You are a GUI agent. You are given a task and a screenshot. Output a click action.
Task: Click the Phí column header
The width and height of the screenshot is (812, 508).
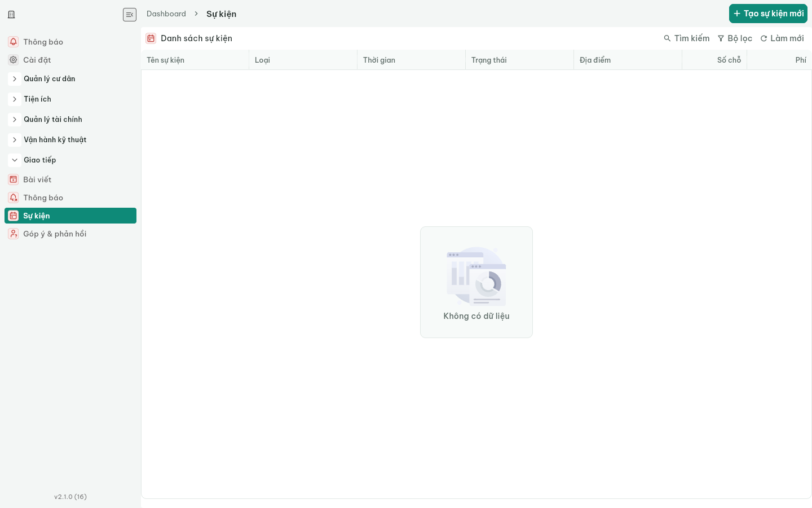point(779,60)
